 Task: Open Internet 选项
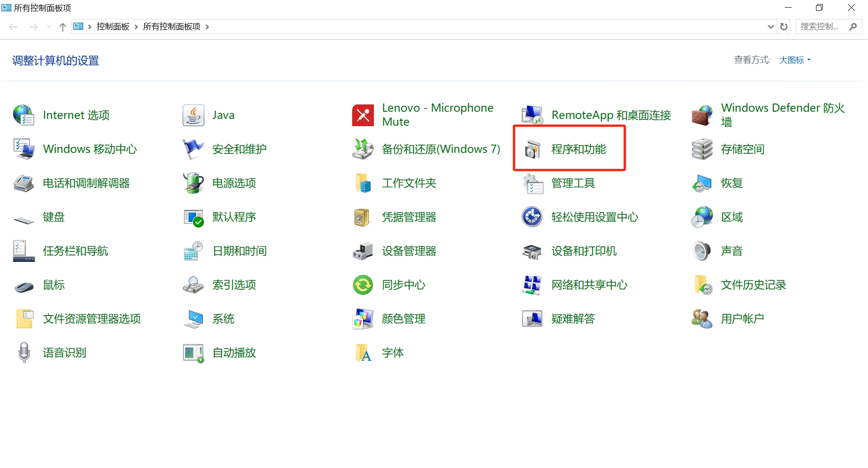(76, 115)
